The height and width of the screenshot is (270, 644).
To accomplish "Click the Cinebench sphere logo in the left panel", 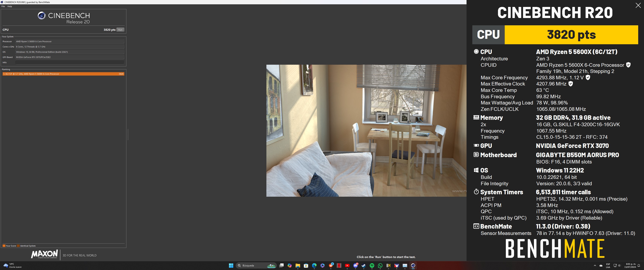I will (42, 16).
